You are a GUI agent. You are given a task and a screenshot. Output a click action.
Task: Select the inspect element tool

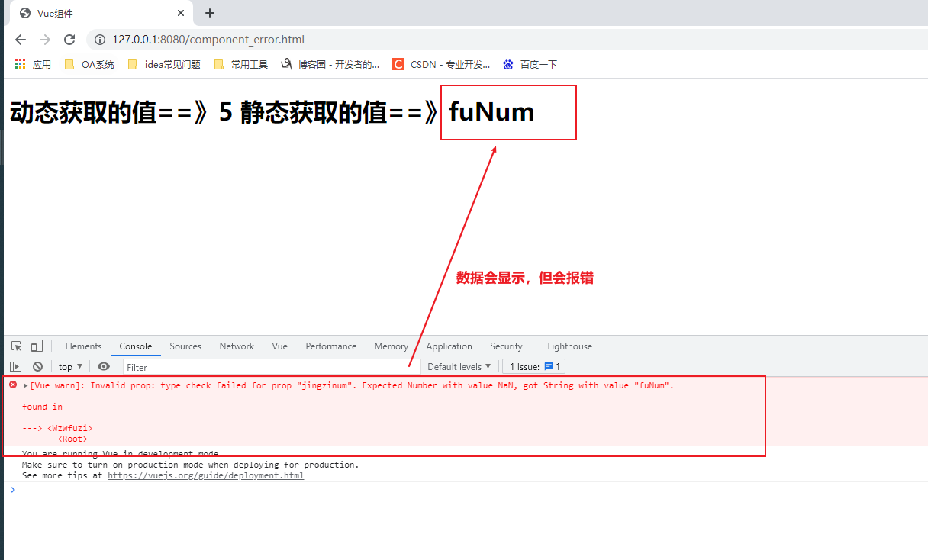coord(17,346)
